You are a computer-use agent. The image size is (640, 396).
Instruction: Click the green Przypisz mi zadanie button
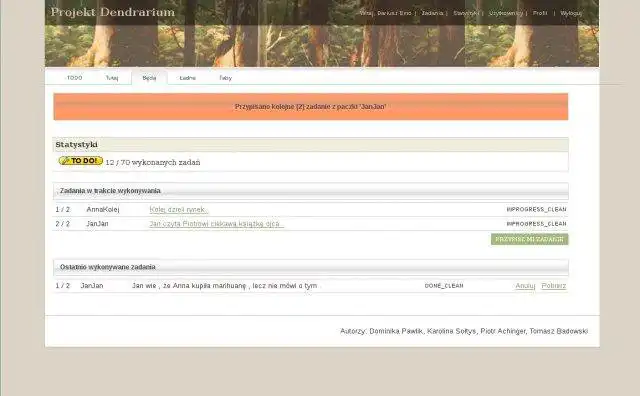[x=529, y=239]
